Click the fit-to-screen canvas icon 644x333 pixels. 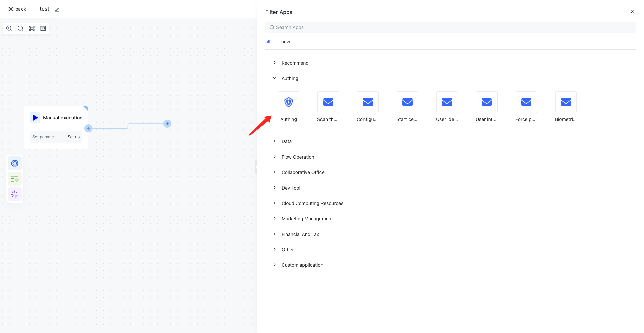pos(32,28)
